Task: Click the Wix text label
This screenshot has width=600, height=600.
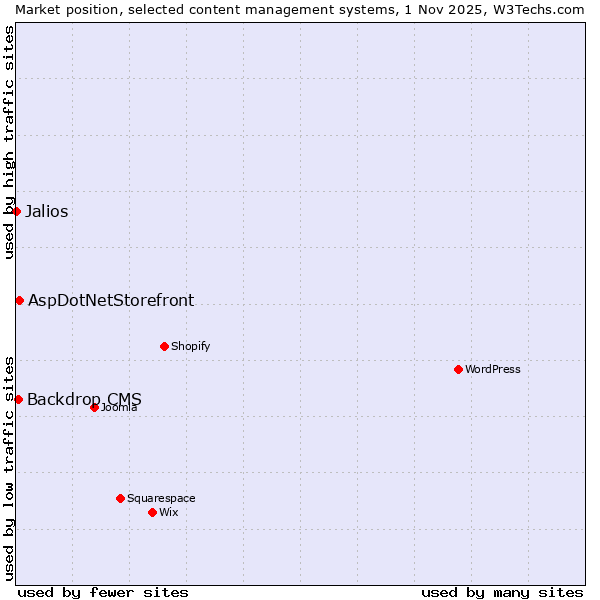Action: 168,512
